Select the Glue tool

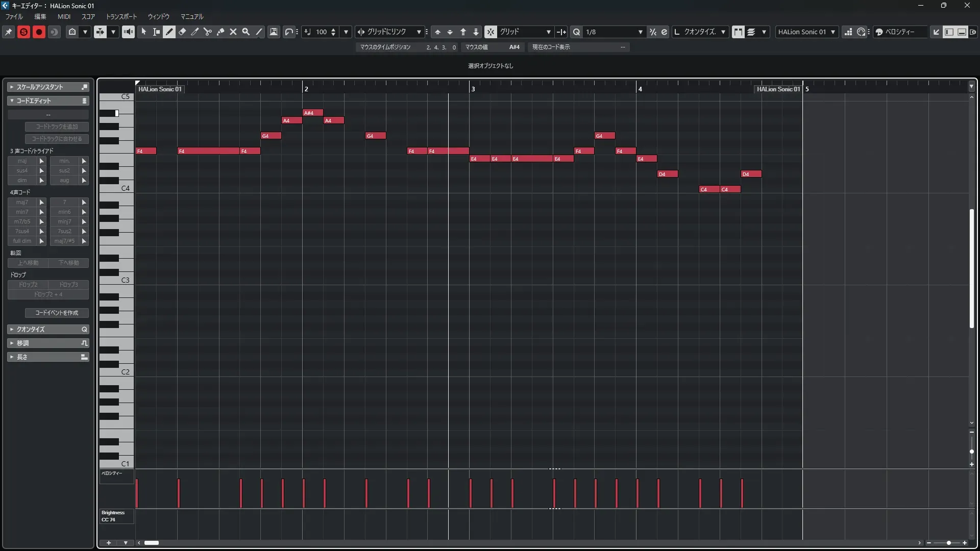point(220,32)
